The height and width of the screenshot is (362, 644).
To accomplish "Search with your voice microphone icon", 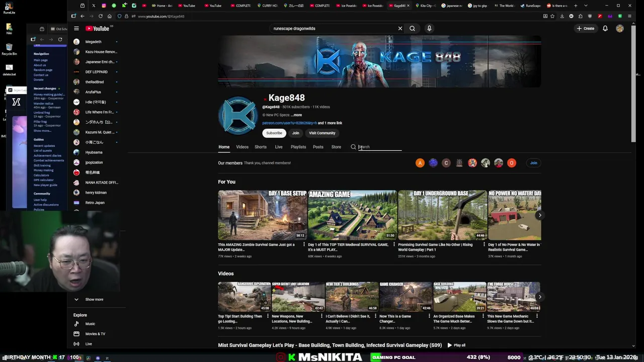I will coord(429,29).
